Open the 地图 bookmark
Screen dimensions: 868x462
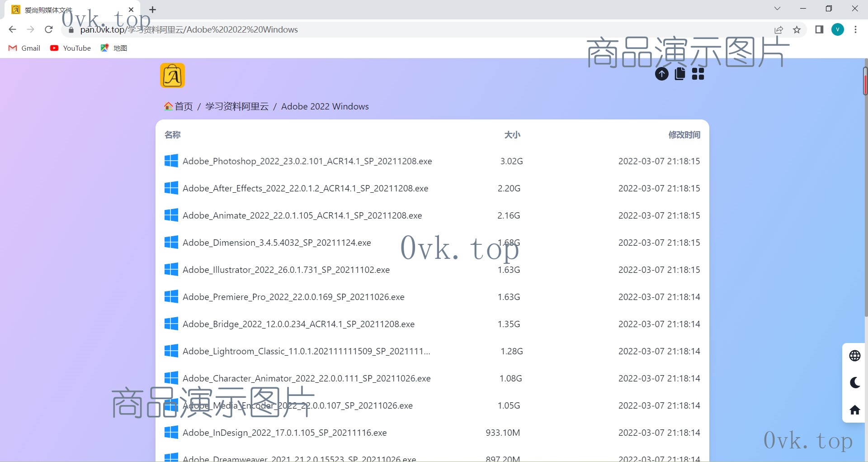pyautogui.click(x=114, y=48)
